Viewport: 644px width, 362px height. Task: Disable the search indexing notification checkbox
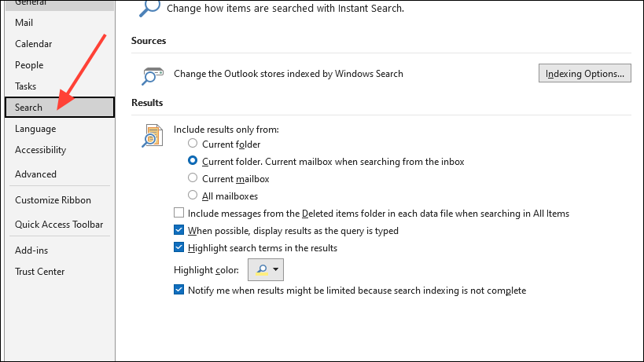click(x=179, y=291)
